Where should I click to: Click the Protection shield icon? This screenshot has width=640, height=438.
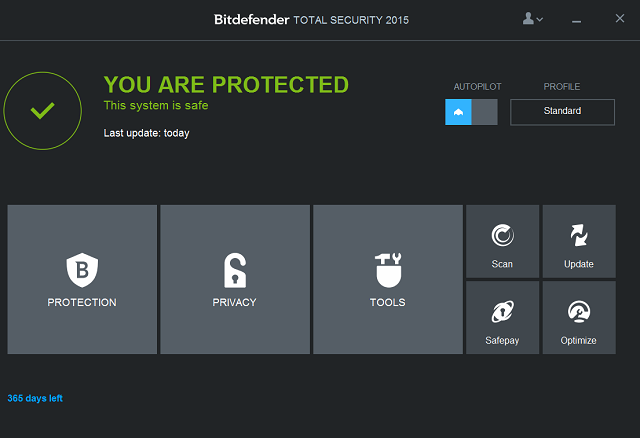(x=82, y=270)
